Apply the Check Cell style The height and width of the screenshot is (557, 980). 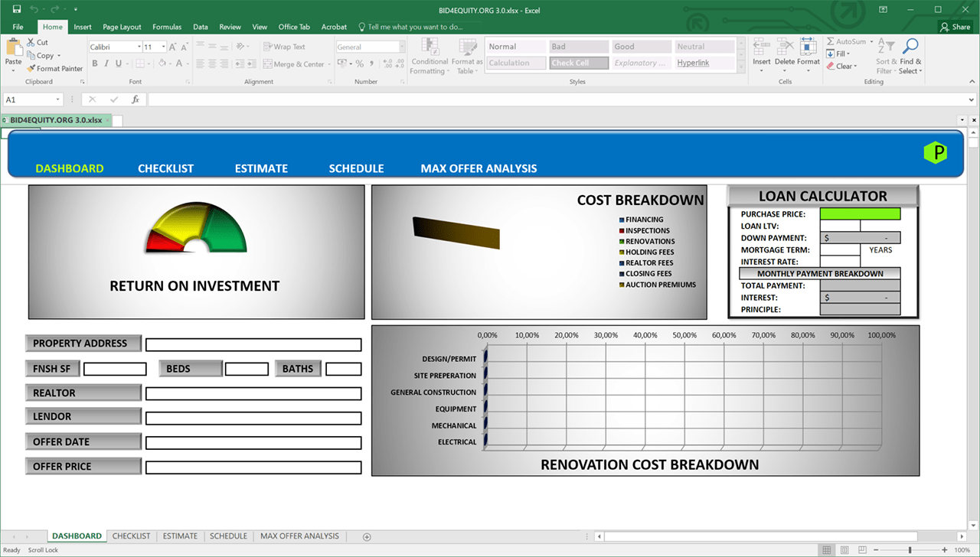[x=580, y=63]
